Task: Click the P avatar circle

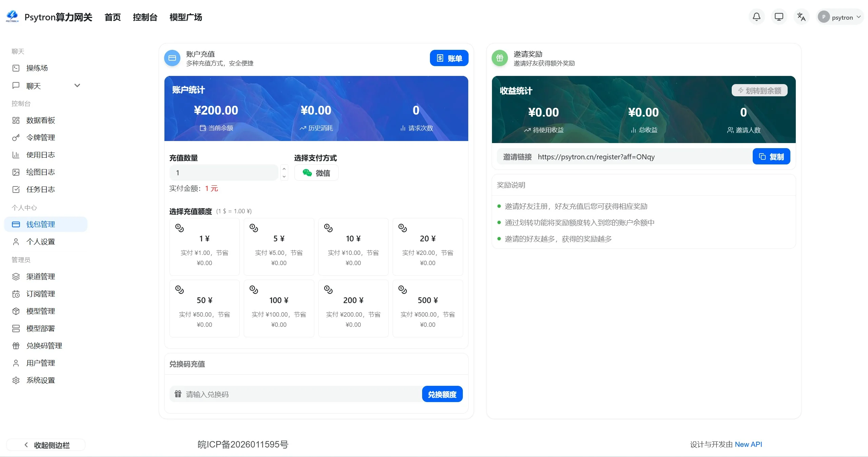Action: (x=824, y=17)
